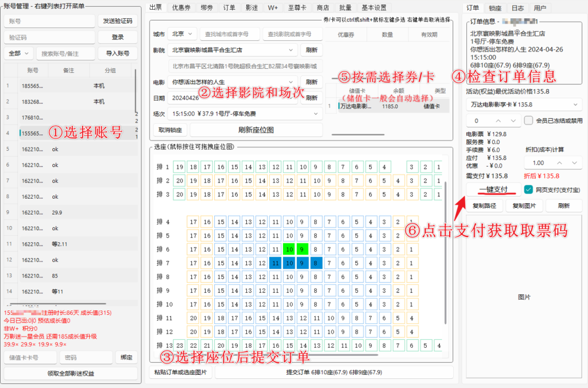Switch to the 优惠券 tab

(x=181, y=8)
